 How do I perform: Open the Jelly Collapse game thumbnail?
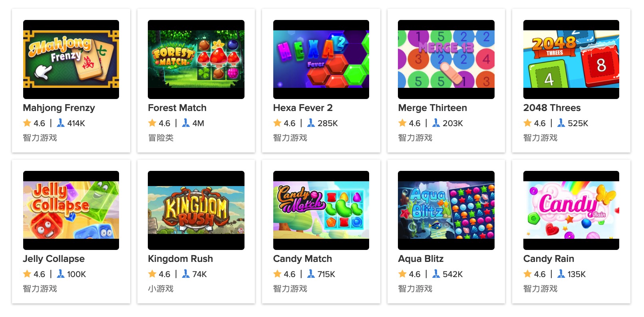[71, 210]
